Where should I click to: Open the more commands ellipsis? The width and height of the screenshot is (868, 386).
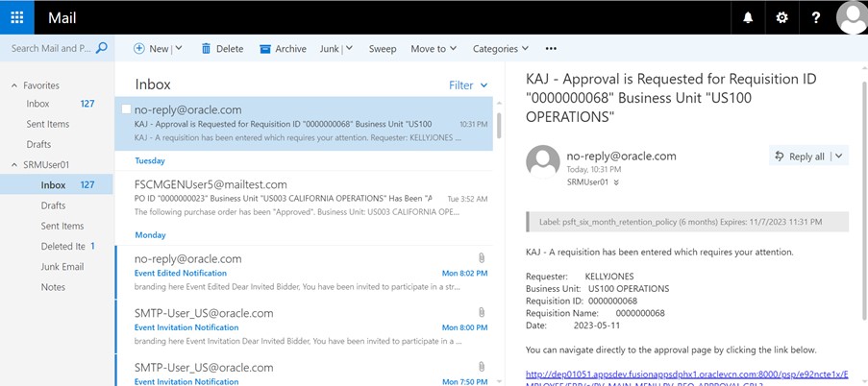(x=550, y=49)
